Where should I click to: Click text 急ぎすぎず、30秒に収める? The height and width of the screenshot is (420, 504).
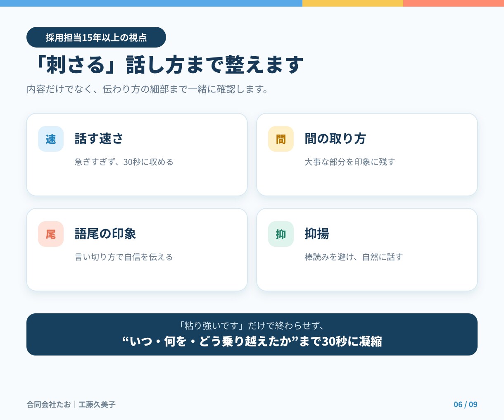point(124,162)
